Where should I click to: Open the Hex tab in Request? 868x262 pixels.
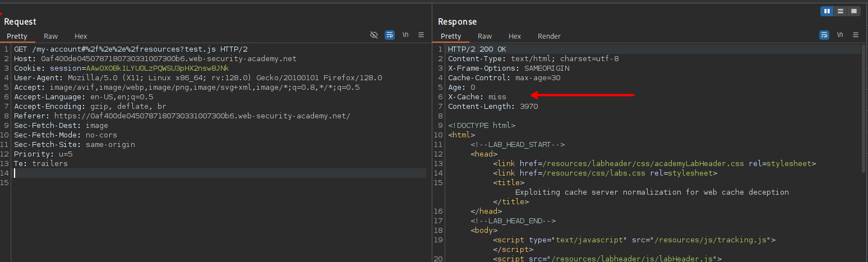[x=81, y=36]
